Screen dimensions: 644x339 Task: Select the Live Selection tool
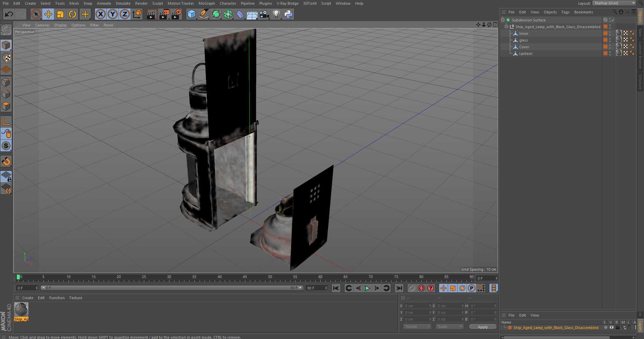[36, 14]
